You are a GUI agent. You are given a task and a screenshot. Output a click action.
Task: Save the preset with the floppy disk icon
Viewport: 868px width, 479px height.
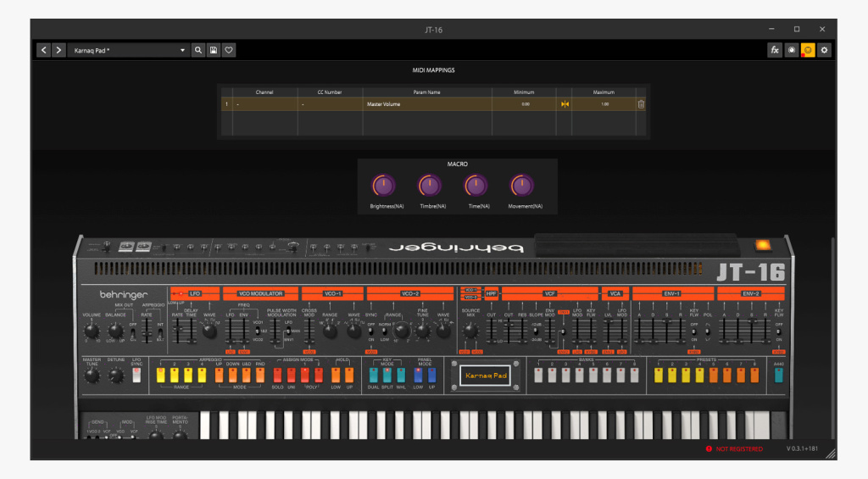(x=213, y=50)
